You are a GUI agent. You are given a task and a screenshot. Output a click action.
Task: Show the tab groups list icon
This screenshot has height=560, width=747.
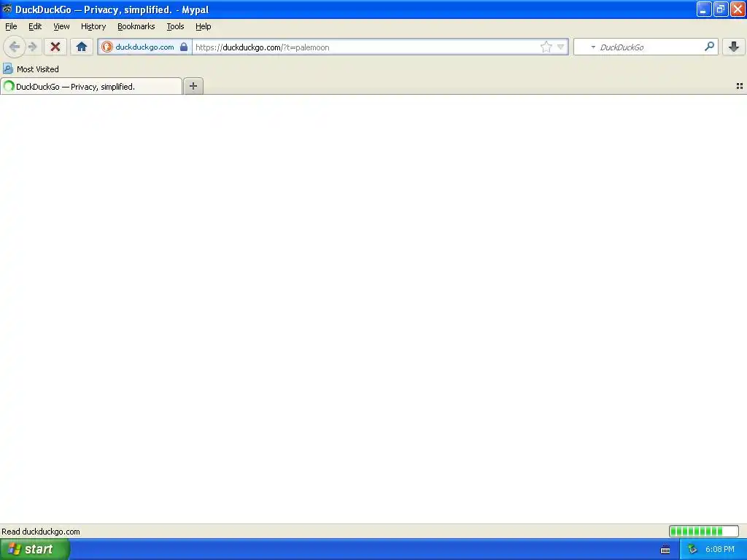coord(740,86)
